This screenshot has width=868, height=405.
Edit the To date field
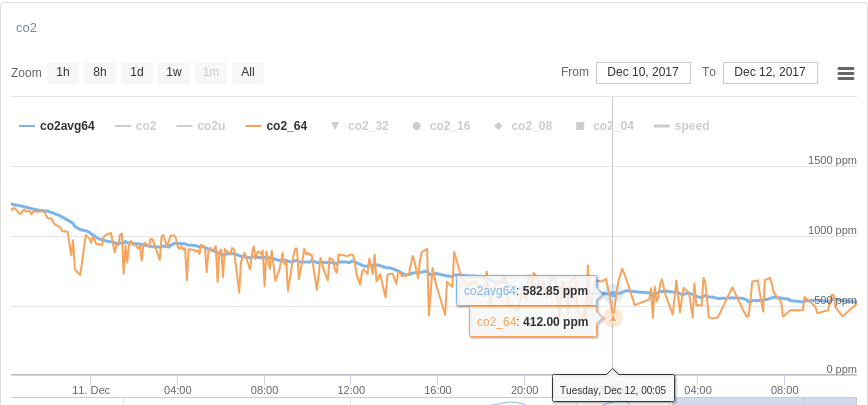tap(770, 72)
